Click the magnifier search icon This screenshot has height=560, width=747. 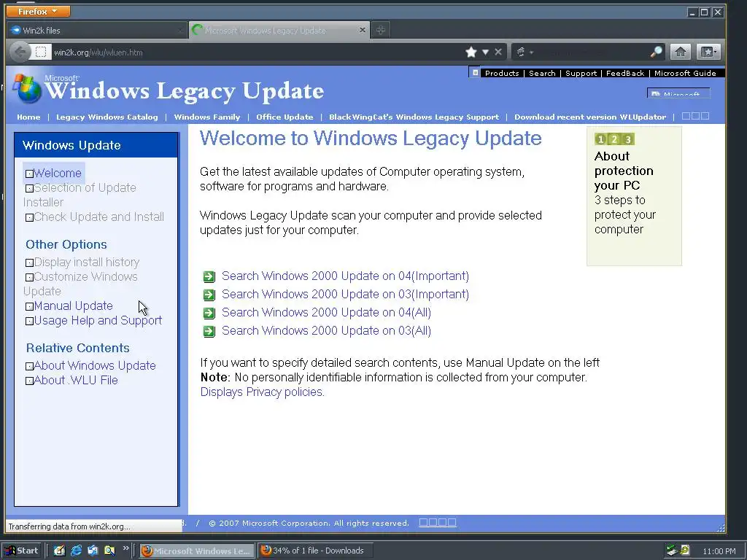(656, 52)
